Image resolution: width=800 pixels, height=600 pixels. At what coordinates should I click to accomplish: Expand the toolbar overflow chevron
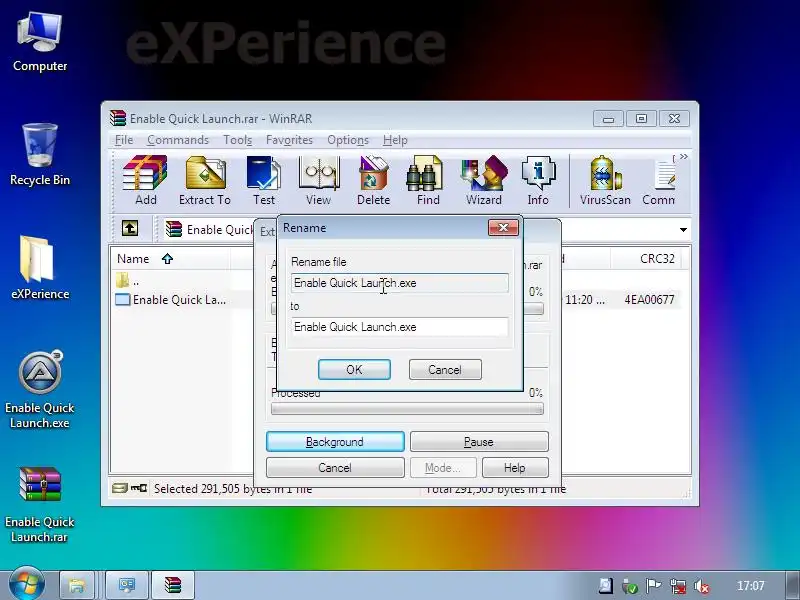pyautogui.click(x=684, y=157)
